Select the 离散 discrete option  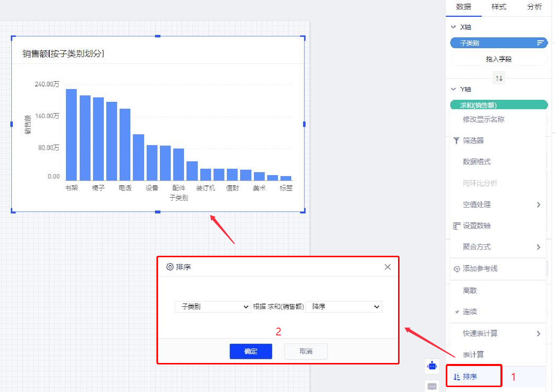click(x=469, y=291)
